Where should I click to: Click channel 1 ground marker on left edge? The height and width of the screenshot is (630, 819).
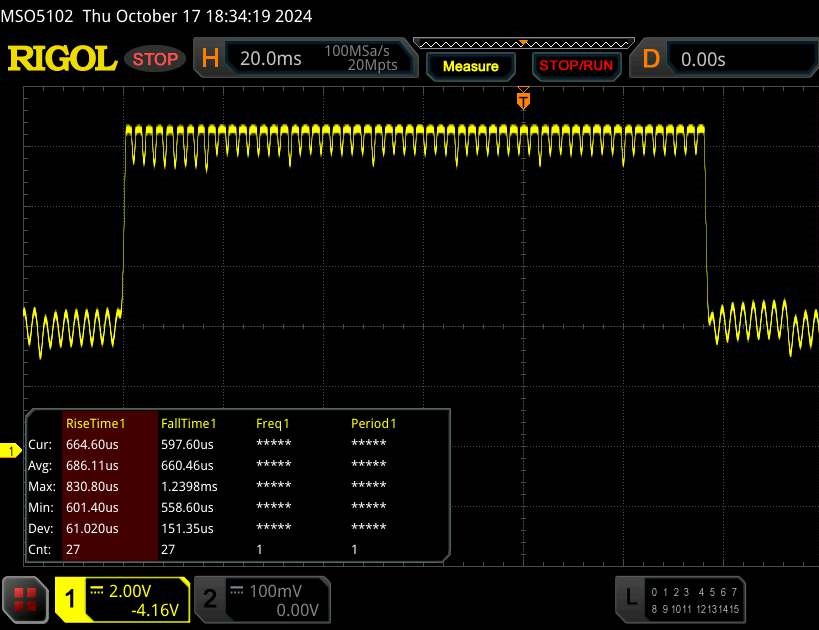tap(11, 452)
